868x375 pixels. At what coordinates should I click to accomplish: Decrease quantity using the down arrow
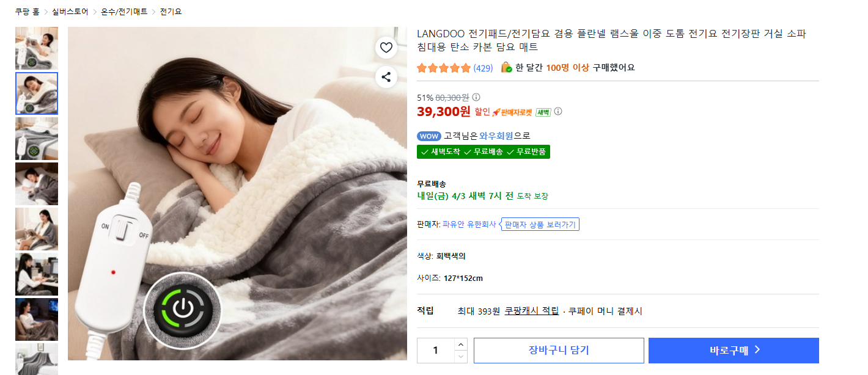460,356
